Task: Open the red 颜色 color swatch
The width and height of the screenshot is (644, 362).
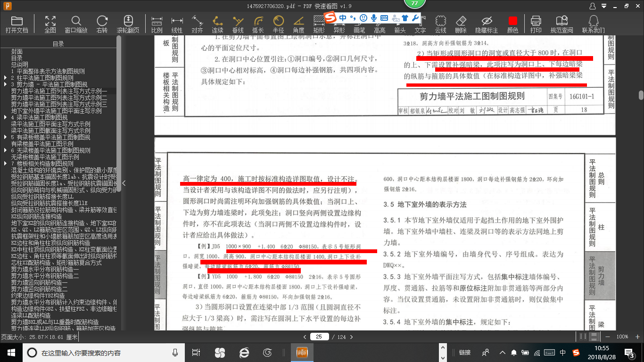Action: (512, 24)
